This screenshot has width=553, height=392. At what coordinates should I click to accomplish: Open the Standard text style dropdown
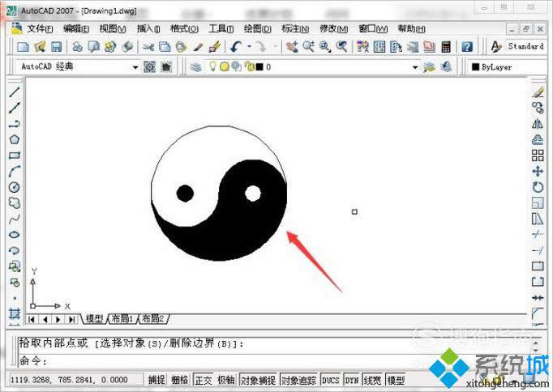(x=525, y=46)
